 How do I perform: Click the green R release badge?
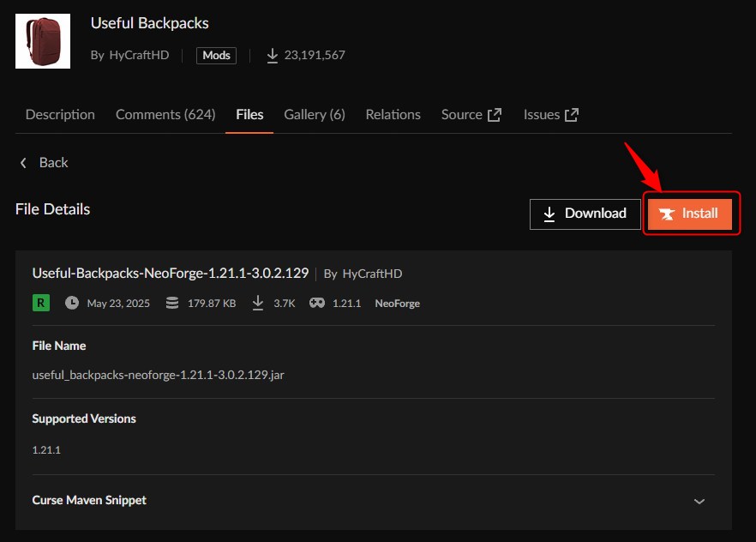[x=41, y=303]
